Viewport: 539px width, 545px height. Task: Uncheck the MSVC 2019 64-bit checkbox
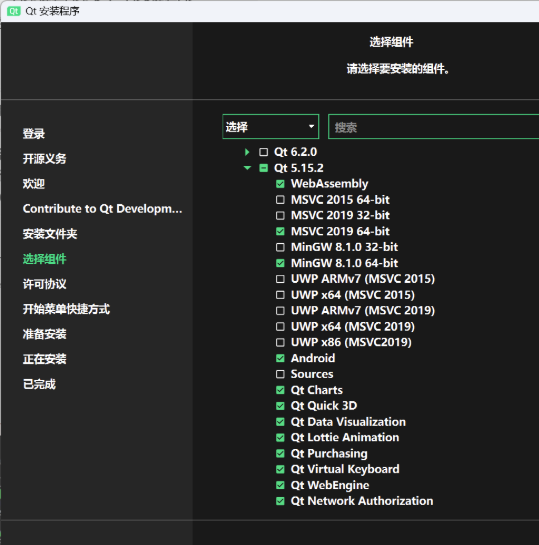click(x=280, y=231)
